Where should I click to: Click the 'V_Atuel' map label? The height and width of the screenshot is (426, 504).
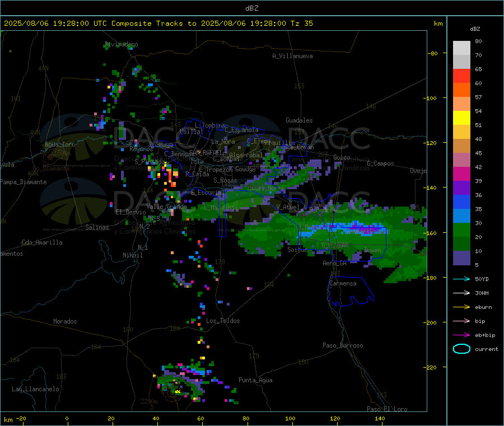(288, 207)
